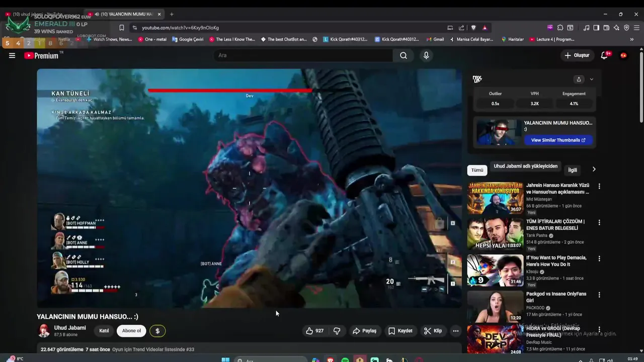Screen dimensions: 644x362
Task: Open 'If You Want to Play Demacia' title
Action: click(x=556, y=261)
